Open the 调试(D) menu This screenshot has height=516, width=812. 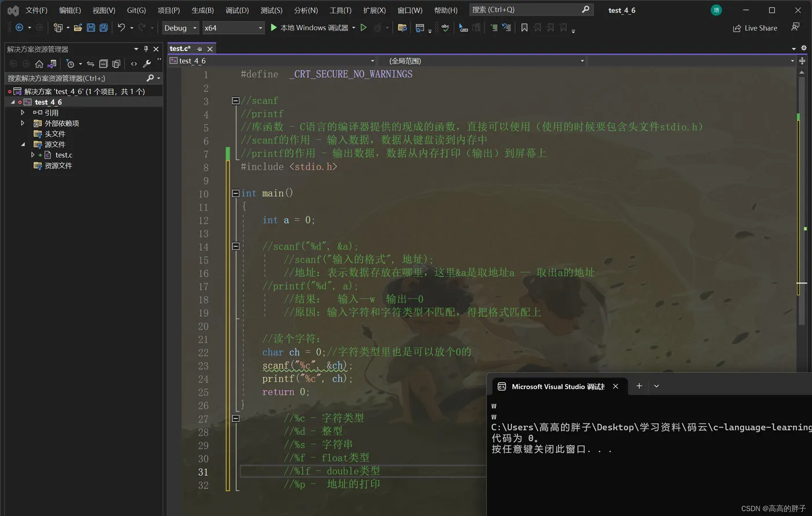(237, 10)
